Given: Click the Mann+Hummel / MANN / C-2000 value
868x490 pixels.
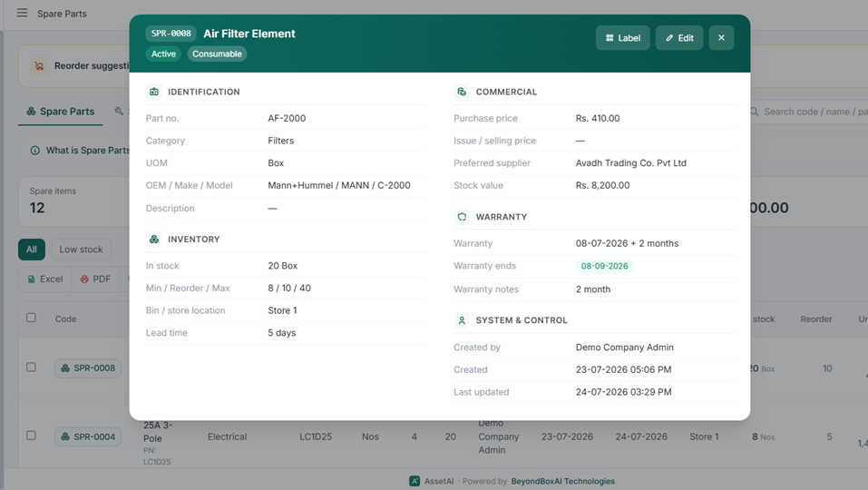Looking at the screenshot, I should 339,185.
